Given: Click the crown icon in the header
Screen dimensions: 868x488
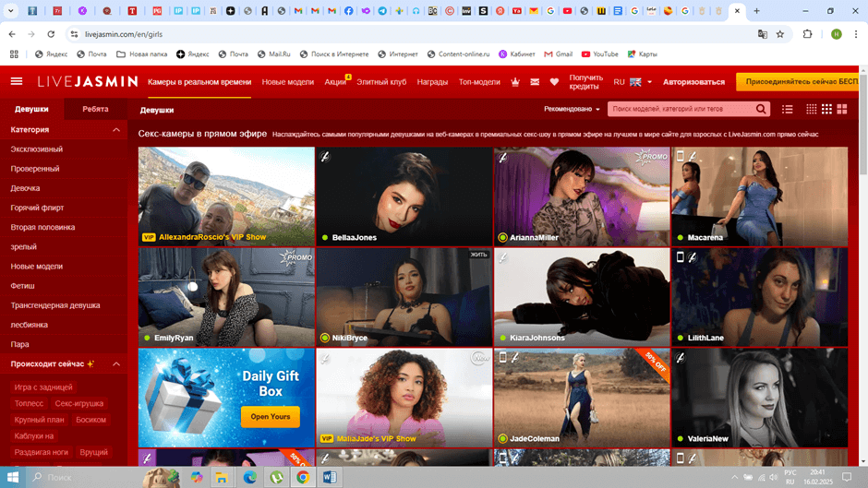Looking at the screenshot, I should pyautogui.click(x=515, y=82).
